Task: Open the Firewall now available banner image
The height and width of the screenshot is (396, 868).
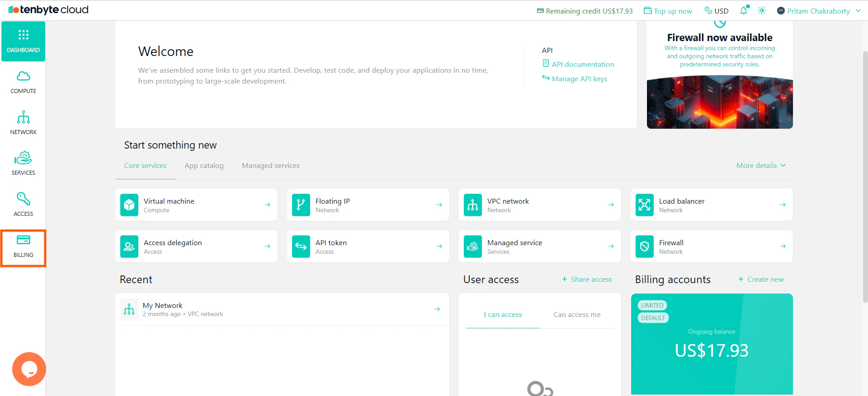Action: pyautogui.click(x=720, y=102)
